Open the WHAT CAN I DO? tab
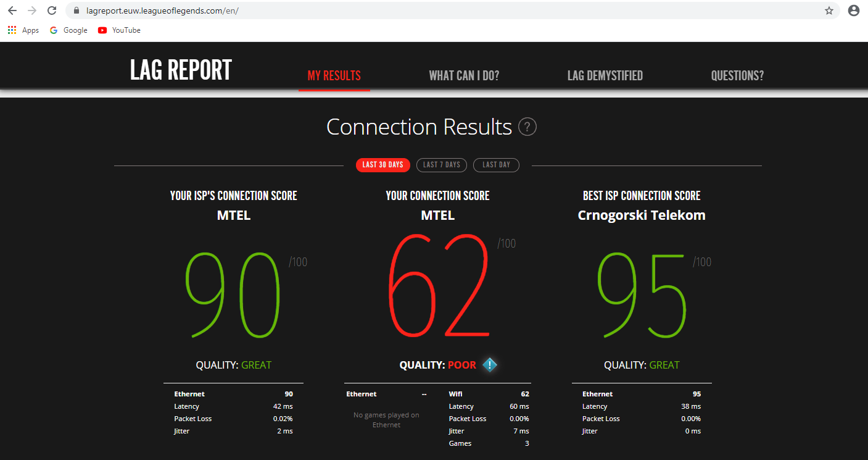Screen dimensions: 868x460 coord(464,76)
